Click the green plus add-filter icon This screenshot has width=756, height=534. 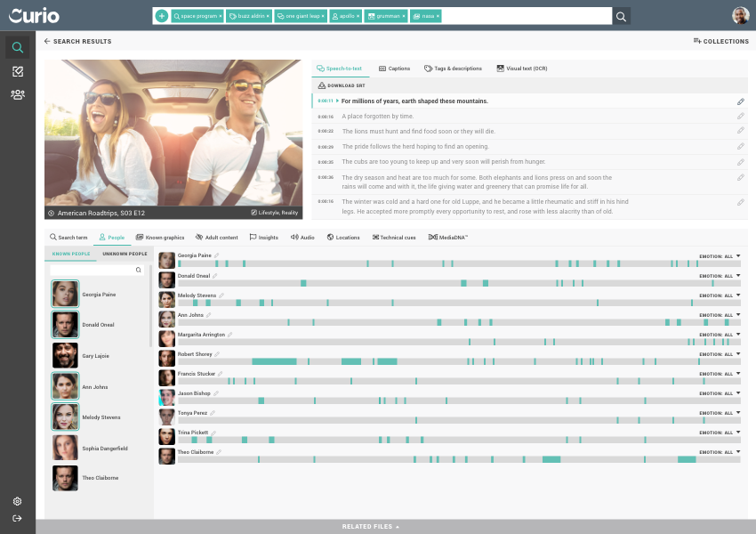click(x=161, y=16)
